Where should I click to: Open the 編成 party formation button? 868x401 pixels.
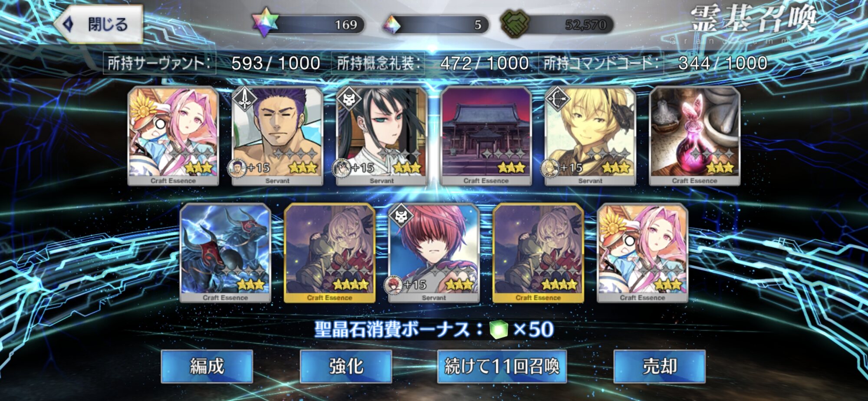pyautogui.click(x=207, y=366)
